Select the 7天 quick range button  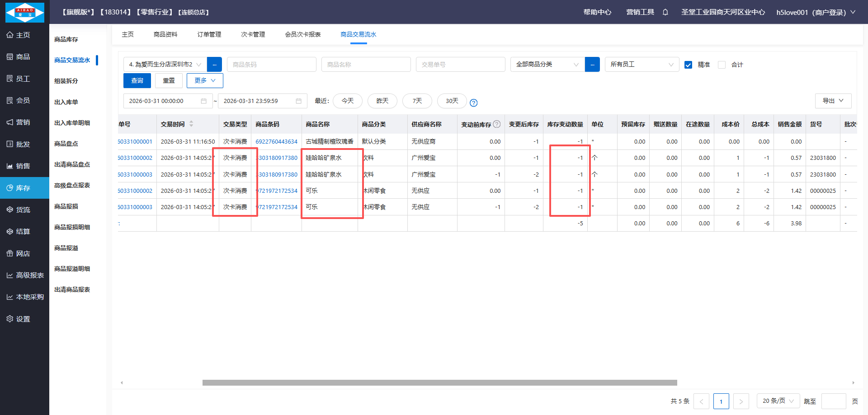[x=417, y=101]
